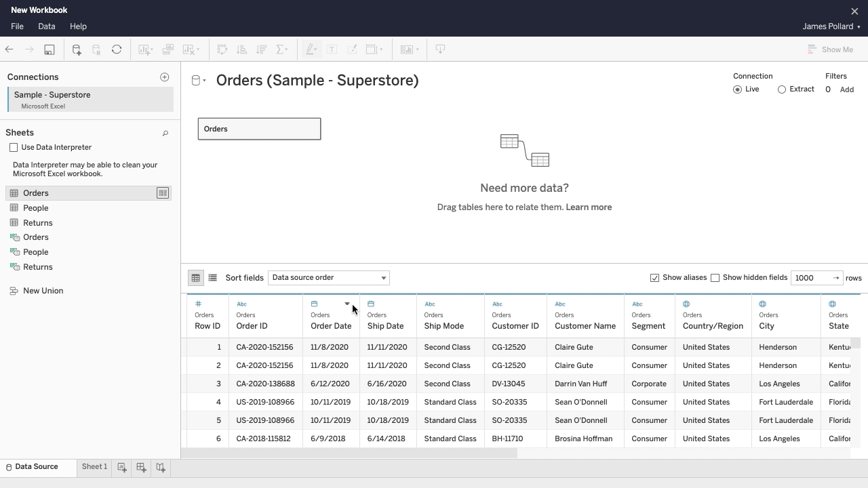The width and height of the screenshot is (868, 488).
Task: Click the New Data Source toolbar icon
Action: 77,49
